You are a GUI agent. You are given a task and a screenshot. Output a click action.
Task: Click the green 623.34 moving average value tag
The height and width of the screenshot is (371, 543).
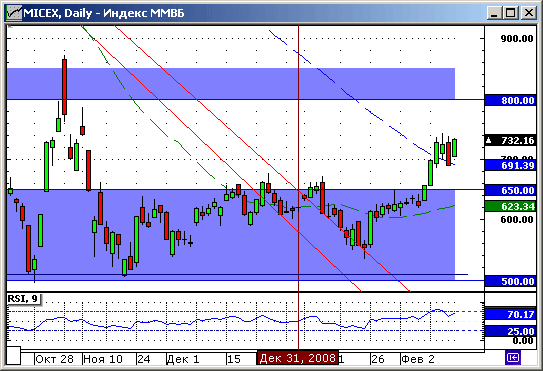click(x=514, y=206)
